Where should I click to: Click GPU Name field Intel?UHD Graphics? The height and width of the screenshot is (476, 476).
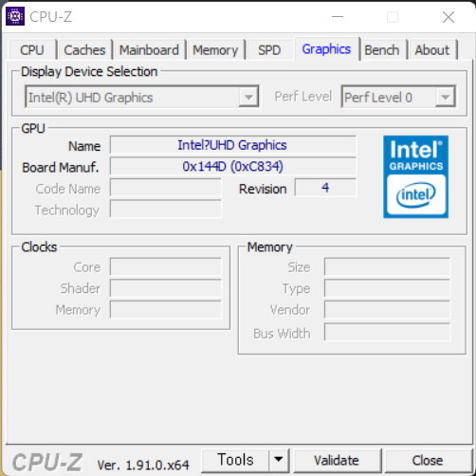point(233,145)
